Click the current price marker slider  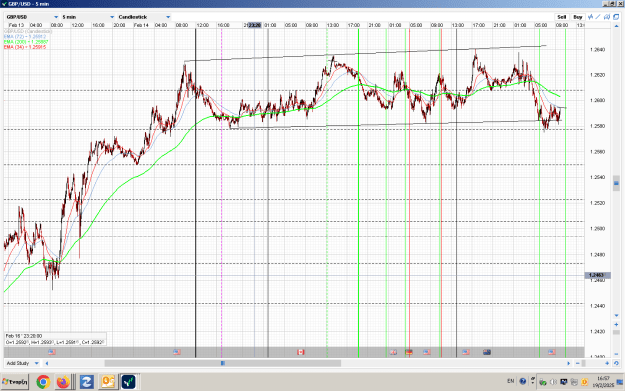tap(616, 183)
